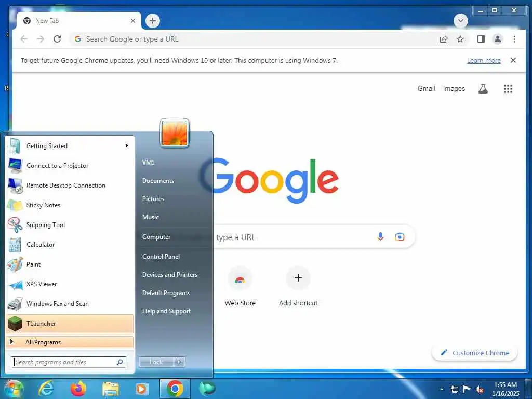Viewport: 532px width, 399px height.
Task: Open the Google apps grid
Action: click(x=508, y=89)
